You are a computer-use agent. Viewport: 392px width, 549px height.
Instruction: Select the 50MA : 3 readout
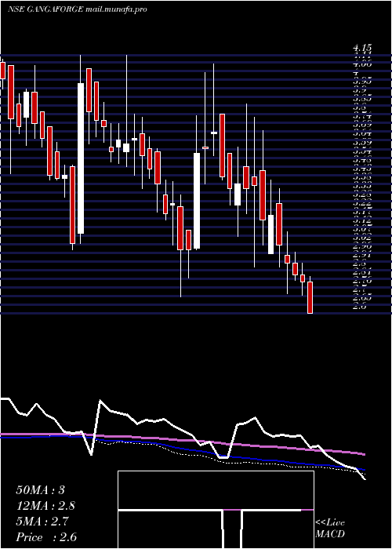[41, 490]
